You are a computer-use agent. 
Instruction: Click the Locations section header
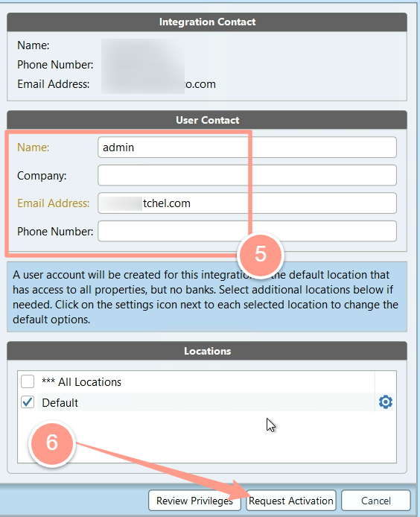click(x=207, y=351)
